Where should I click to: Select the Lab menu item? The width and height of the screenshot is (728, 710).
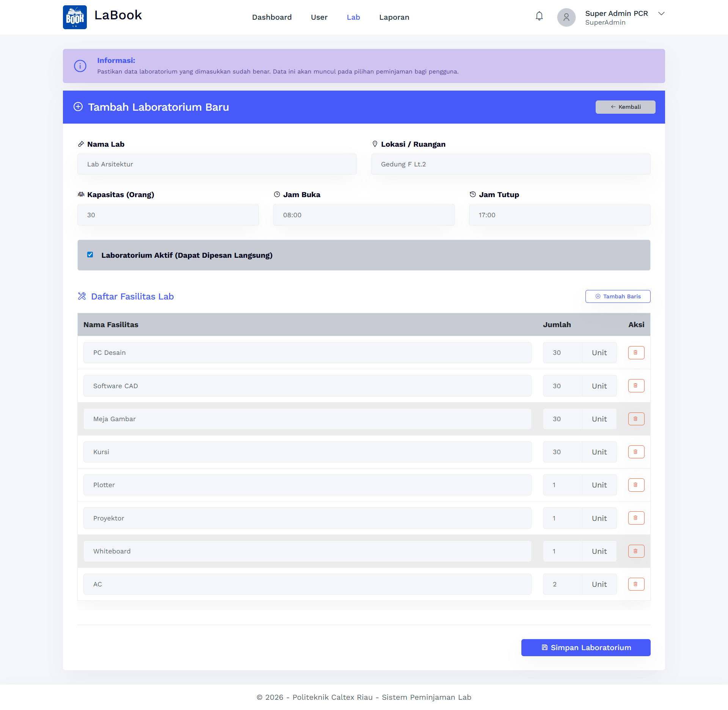(353, 17)
